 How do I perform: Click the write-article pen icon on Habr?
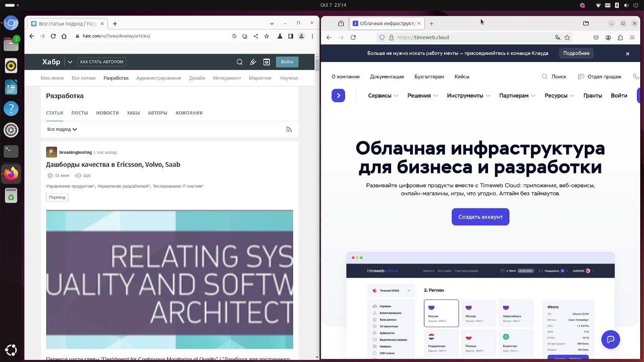point(253,62)
